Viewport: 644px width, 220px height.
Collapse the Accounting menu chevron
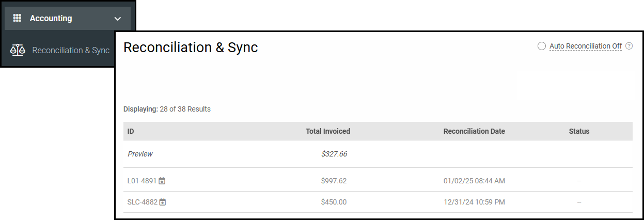pyautogui.click(x=118, y=19)
